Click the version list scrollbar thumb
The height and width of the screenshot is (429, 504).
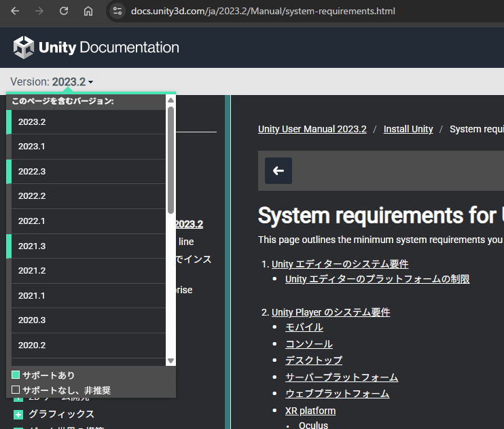pos(171,160)
